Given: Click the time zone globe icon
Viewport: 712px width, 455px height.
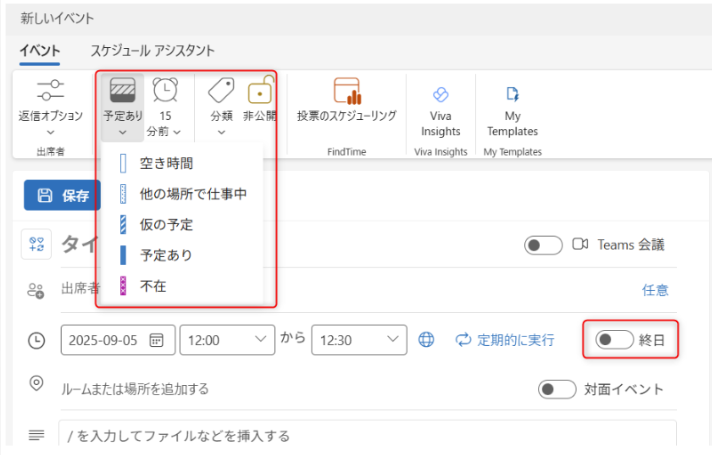Looking at the screenshot, I should point(427,340).
